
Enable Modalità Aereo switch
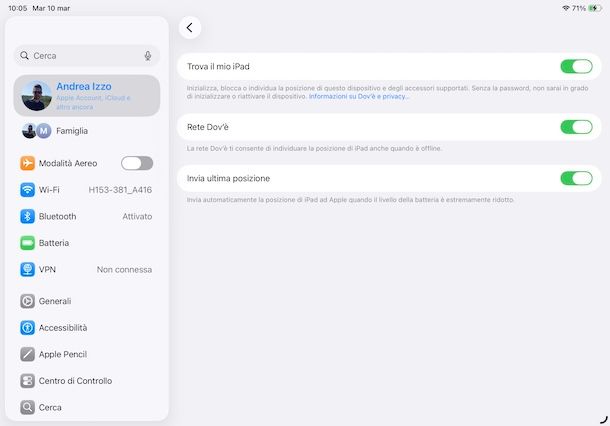click(x=137, y=163)
